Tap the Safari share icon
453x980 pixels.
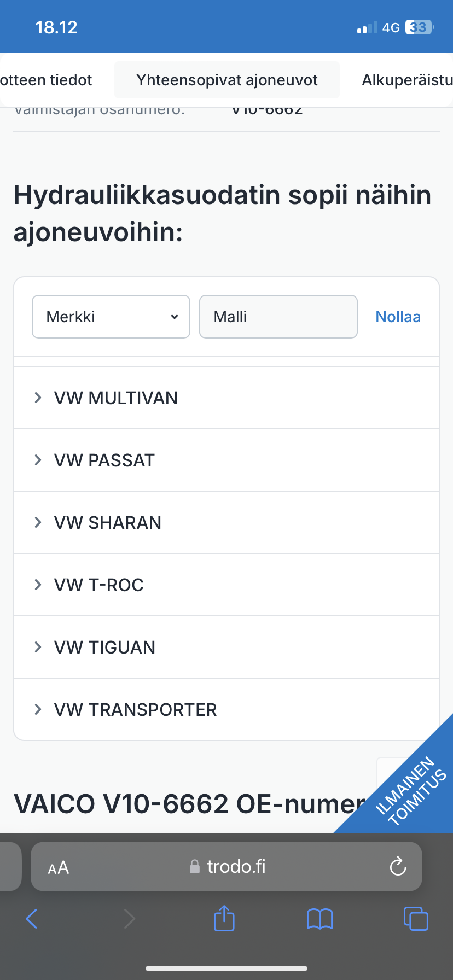224,918
